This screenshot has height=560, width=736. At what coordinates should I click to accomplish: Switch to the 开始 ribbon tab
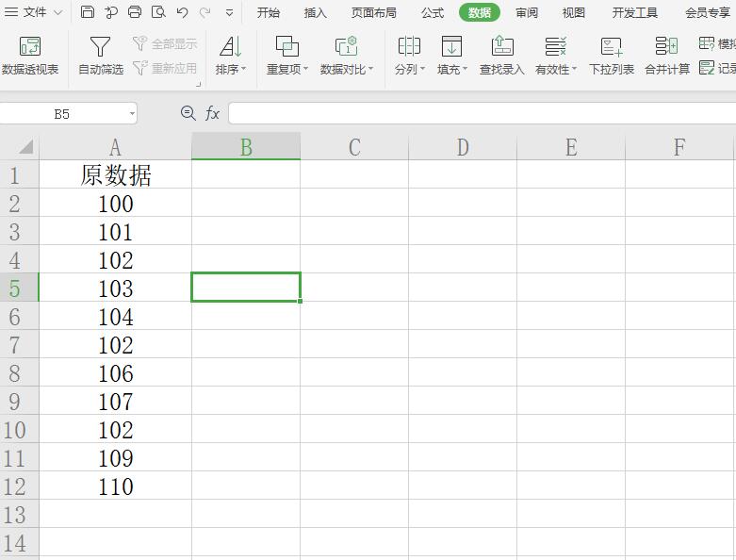click(269, 12)
